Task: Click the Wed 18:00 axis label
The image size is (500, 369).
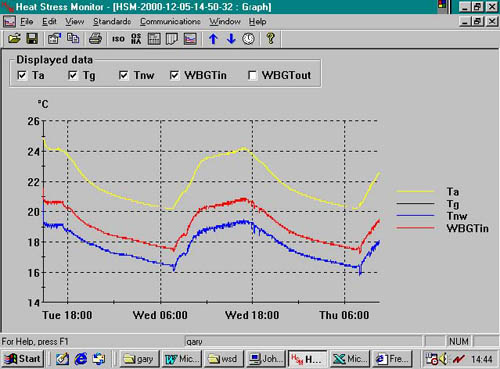Action: coord(252,315)
